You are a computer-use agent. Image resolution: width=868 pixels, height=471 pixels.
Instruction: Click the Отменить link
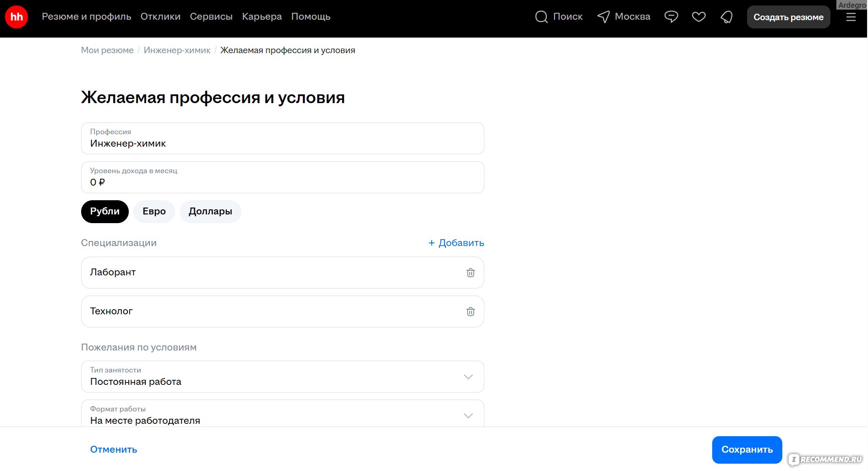(x=114, y=449)
